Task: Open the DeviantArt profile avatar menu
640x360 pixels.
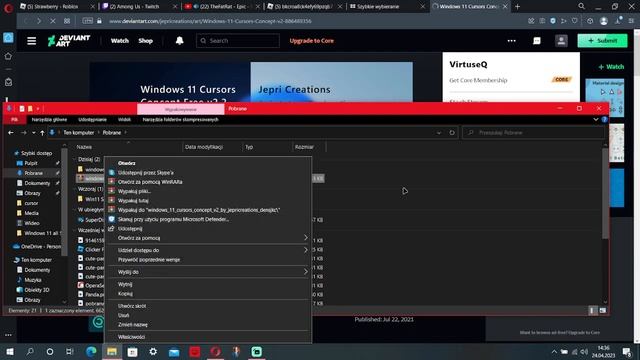Action: (x=561, y=41)
